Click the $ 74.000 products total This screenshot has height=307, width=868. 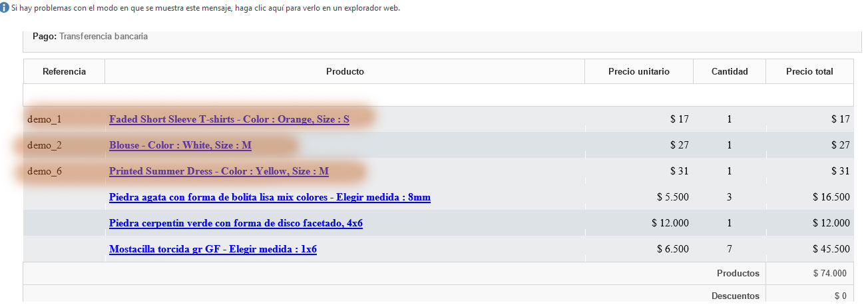tap(830, 273)
